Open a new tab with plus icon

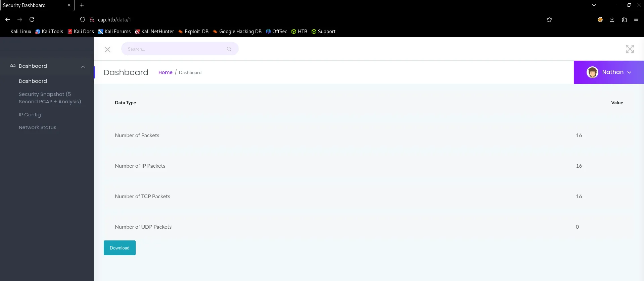(82, 5)
